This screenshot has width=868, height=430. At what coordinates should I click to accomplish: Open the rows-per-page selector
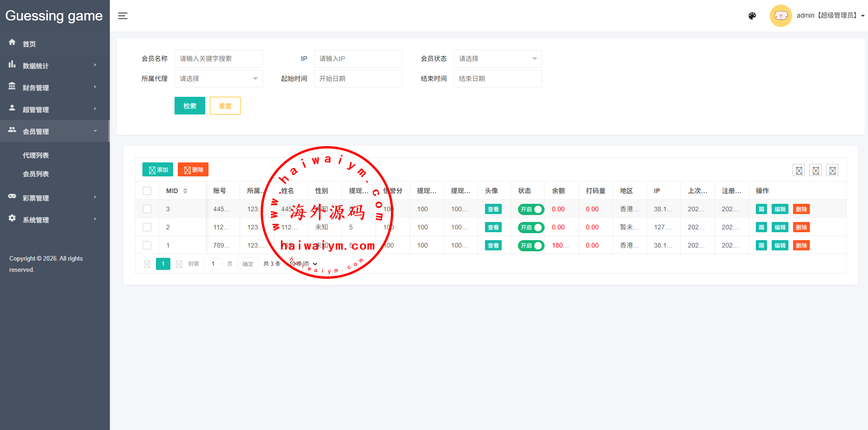pos(303,264)
